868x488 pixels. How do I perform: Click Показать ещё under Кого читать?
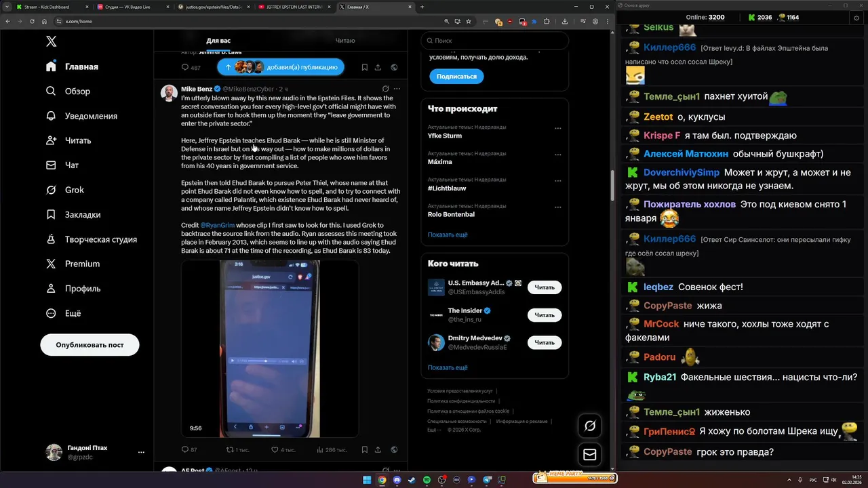[x=448, y=367]
